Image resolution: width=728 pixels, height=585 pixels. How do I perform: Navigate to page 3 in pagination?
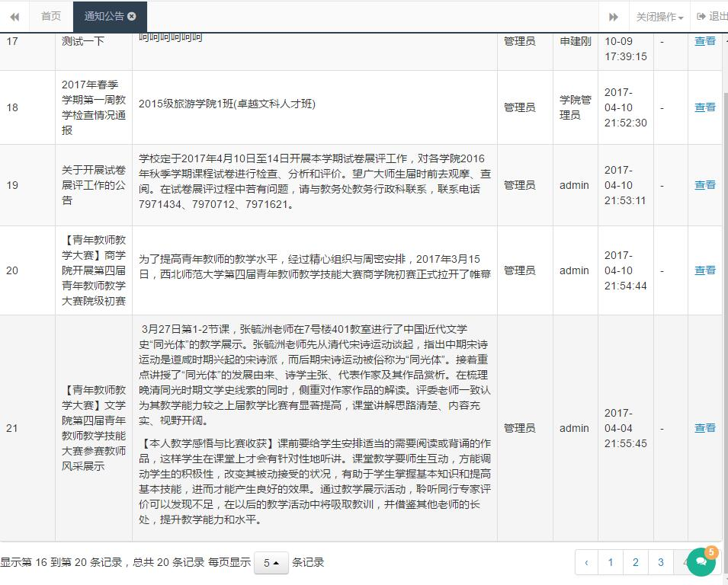[x=661, y=563]
